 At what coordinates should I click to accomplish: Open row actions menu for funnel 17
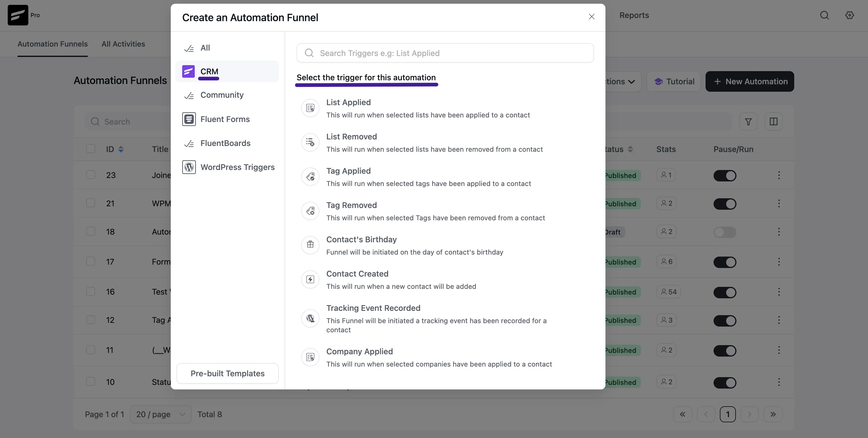(x=779, y=262)
